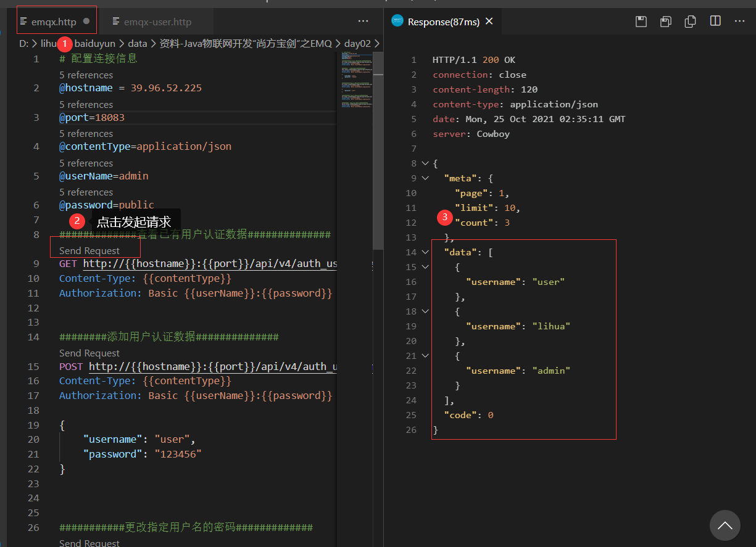Send the GET auth_username request
The height and width of the screenshot is (547, 756).
89,250
